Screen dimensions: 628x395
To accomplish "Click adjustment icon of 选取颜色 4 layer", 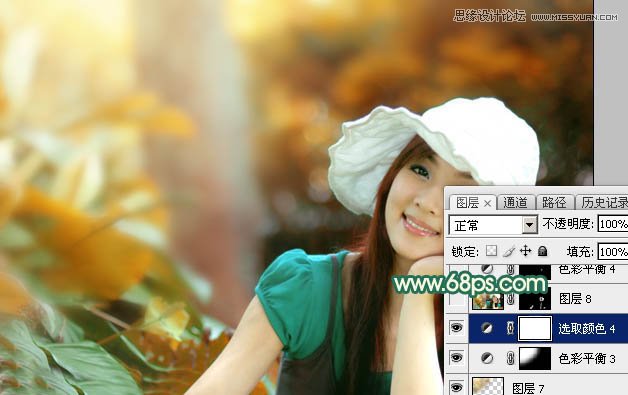I will (x=487, y=328).
